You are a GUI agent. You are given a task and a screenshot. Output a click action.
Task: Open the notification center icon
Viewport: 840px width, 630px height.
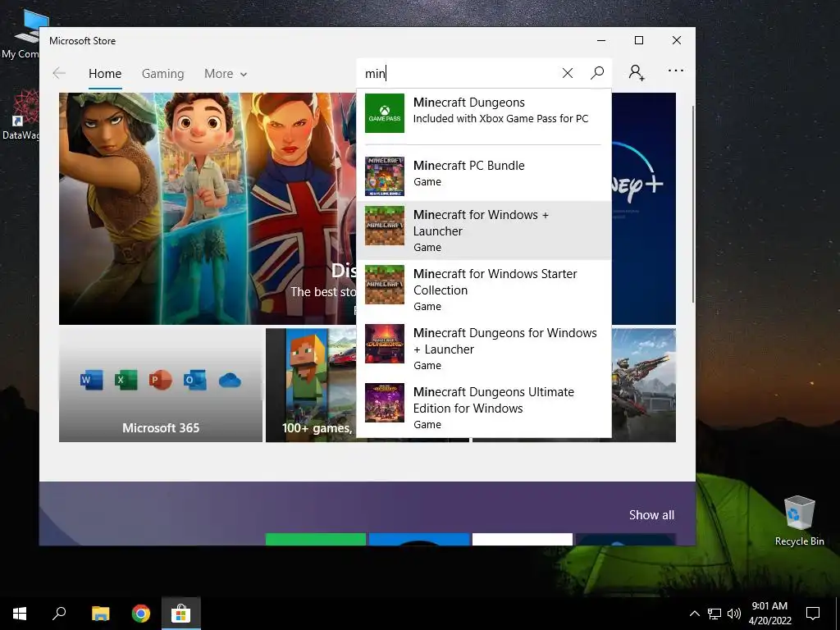coord(813,614)
